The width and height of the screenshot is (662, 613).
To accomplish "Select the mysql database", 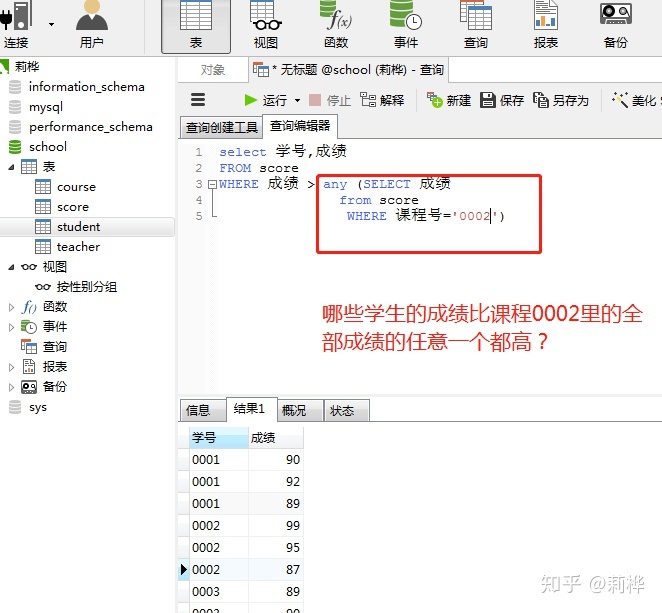I will pyautogui.click(x=46, y=107).
